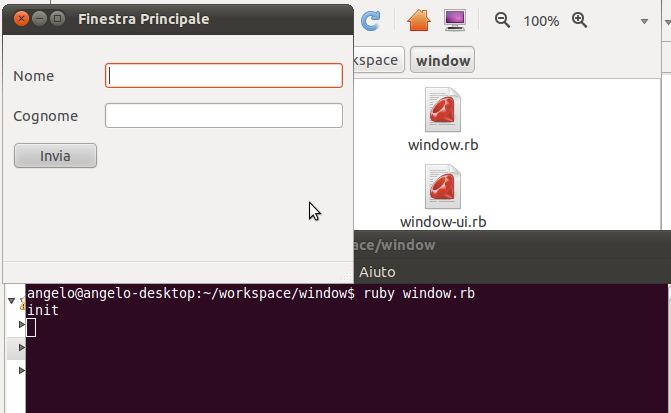The image size is (671, 413).
Task: Expand the highlighted tree row arrow
Action: point(21,347)
